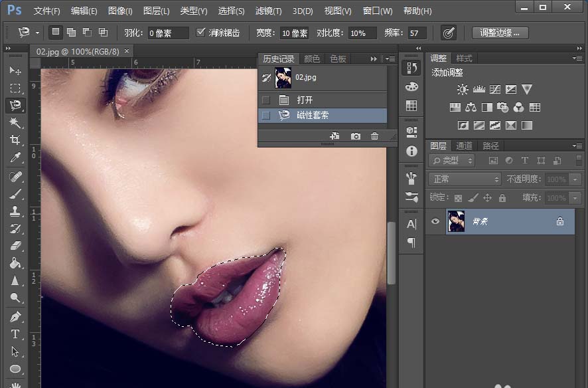This screenshot has height=388, width=588.
Task: Switch to the 通道 tab
Action: pos(464,145)
